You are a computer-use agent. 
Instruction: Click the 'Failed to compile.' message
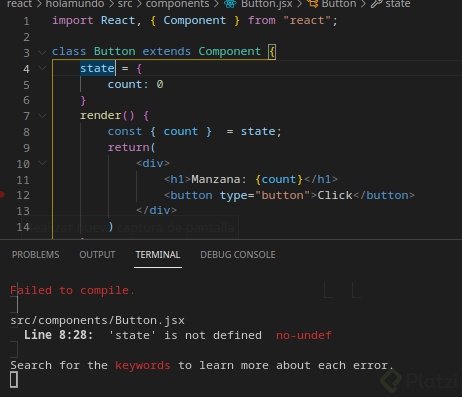coord(72,290)
